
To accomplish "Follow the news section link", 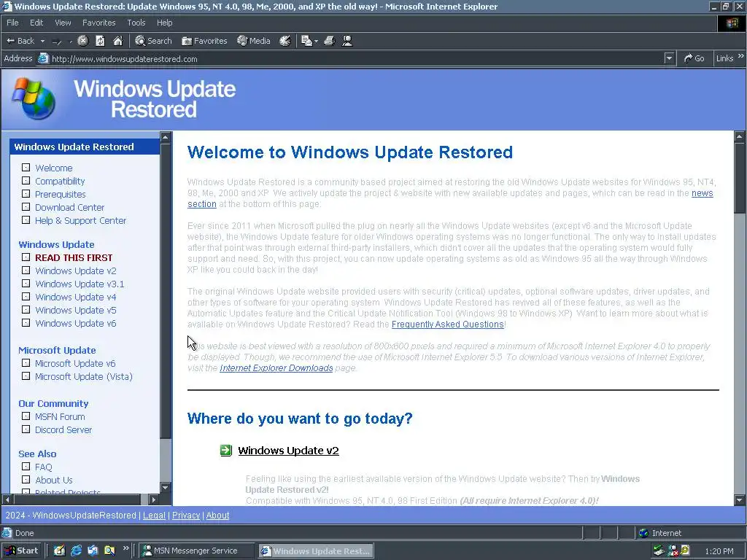I will [702, 192].
